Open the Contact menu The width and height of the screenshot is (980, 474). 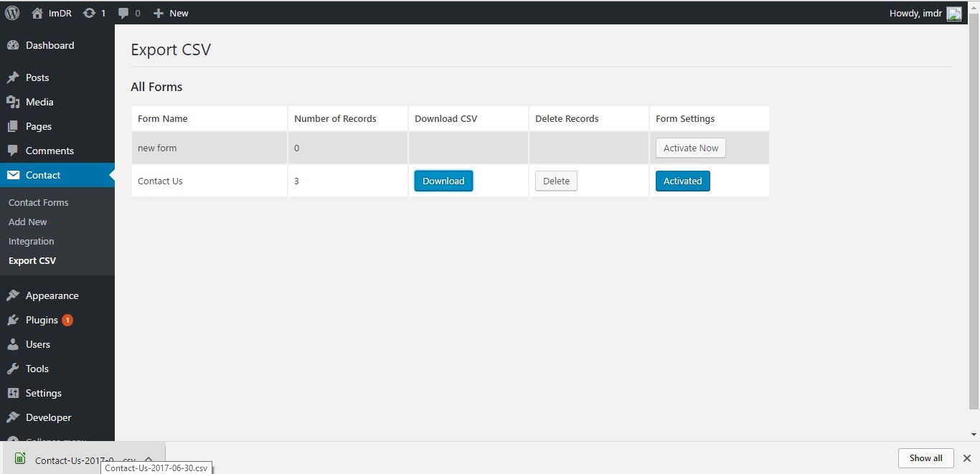point(57,175)
